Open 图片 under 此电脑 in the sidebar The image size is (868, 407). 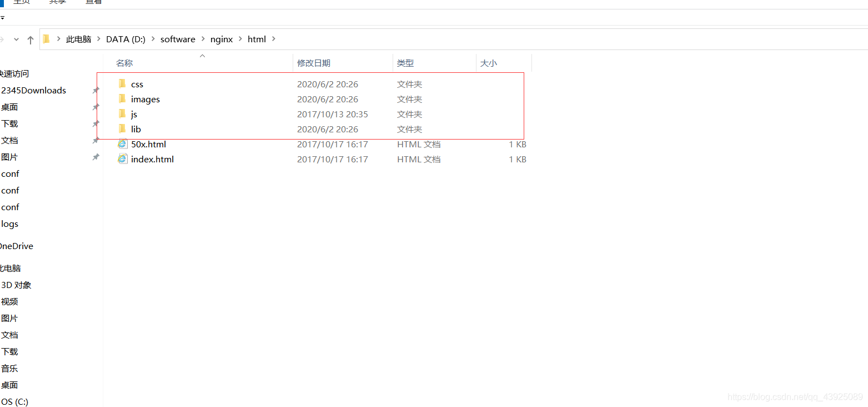pos(9,319)
